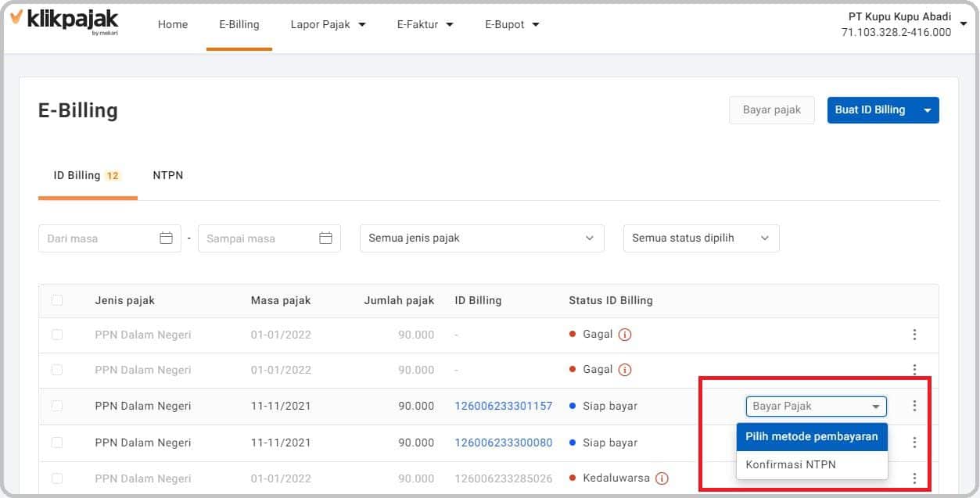Tick checkbox for first Gagal row
This screenshot has height=498, width=980.
click(x=57, y=335)
